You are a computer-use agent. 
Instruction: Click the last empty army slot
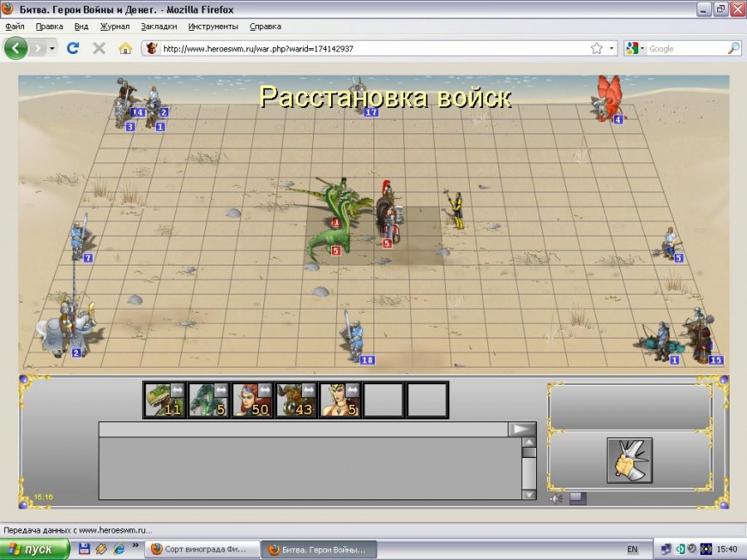(427, 400)
